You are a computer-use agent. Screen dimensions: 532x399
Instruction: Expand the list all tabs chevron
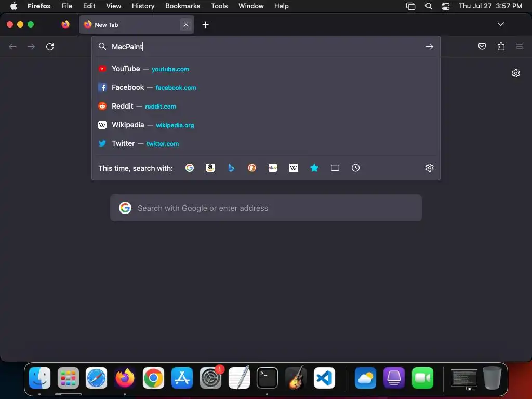point(501,24)
